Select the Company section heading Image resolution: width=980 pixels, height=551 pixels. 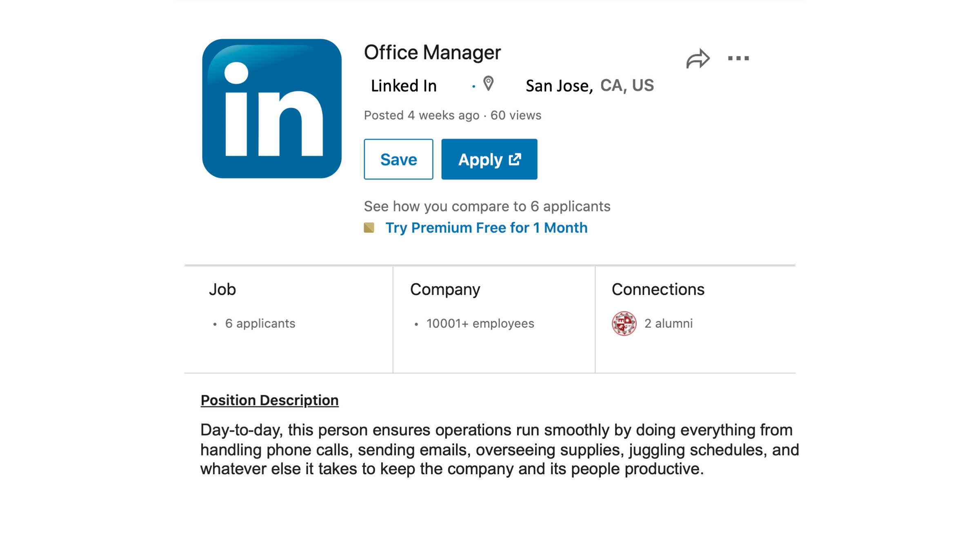tap(445, 289)
